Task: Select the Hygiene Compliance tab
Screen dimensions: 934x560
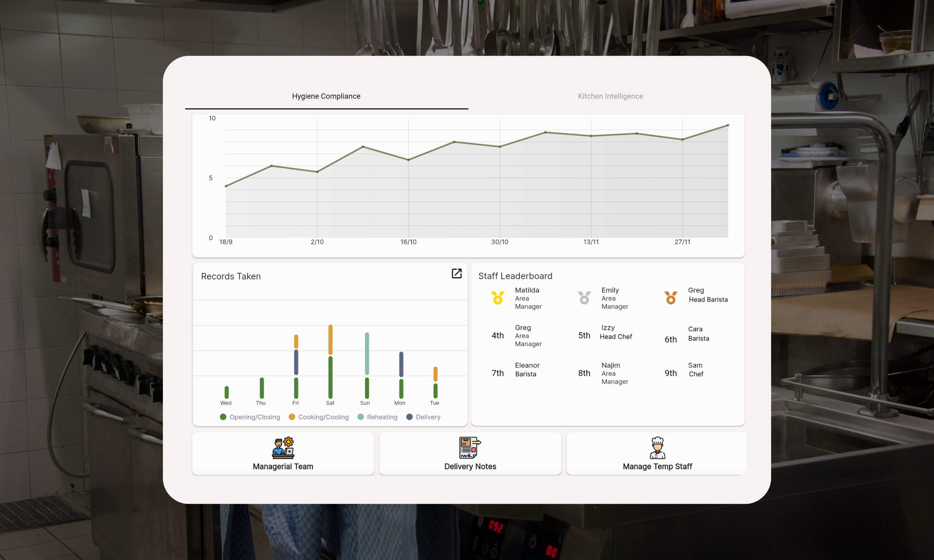Action: (326, 96)
